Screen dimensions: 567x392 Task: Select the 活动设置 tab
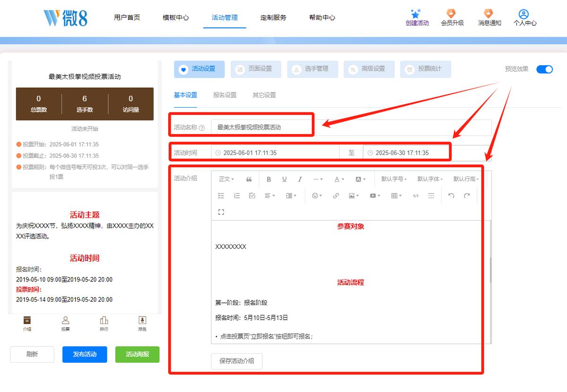point(199,69)
